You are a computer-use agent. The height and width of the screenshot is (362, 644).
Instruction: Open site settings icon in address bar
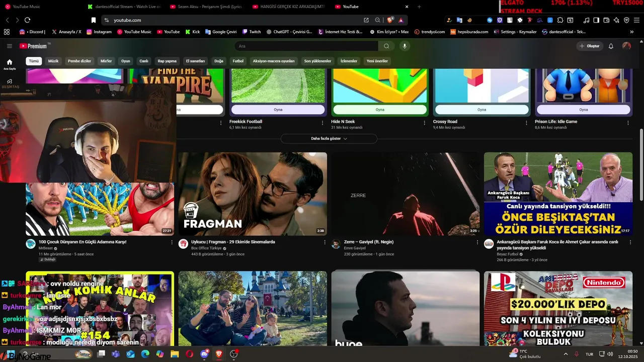(106, 20)
